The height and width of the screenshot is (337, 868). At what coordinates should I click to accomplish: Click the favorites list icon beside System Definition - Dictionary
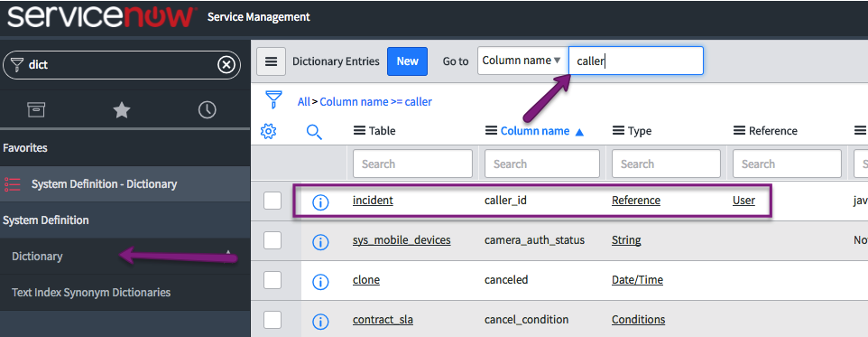tap(12, 184)
